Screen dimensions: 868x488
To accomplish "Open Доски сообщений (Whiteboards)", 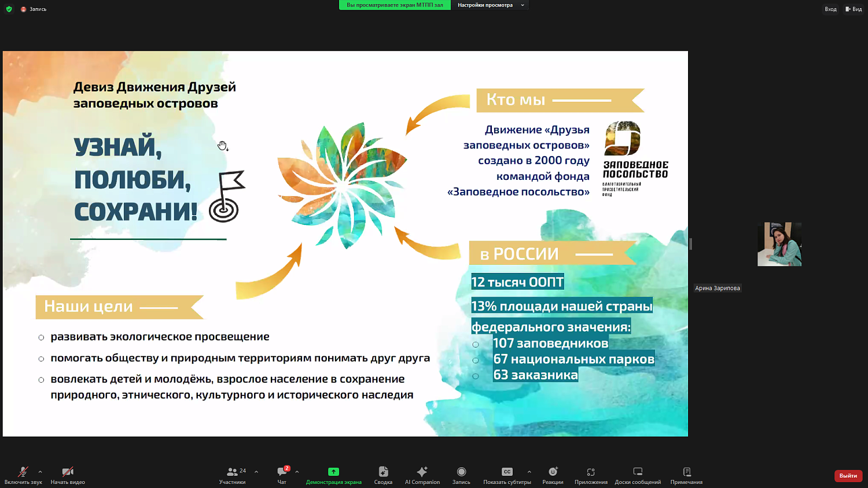I will point(637,475).
